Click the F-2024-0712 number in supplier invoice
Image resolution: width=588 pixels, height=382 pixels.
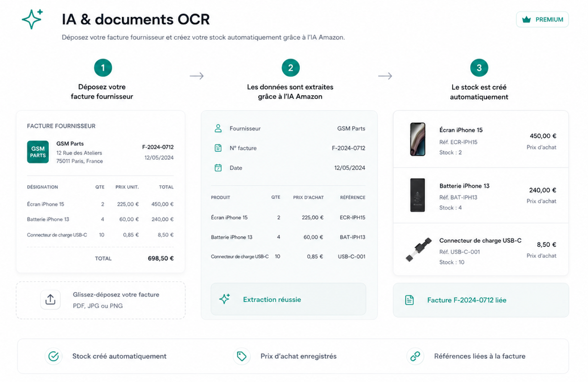(158, 147)
